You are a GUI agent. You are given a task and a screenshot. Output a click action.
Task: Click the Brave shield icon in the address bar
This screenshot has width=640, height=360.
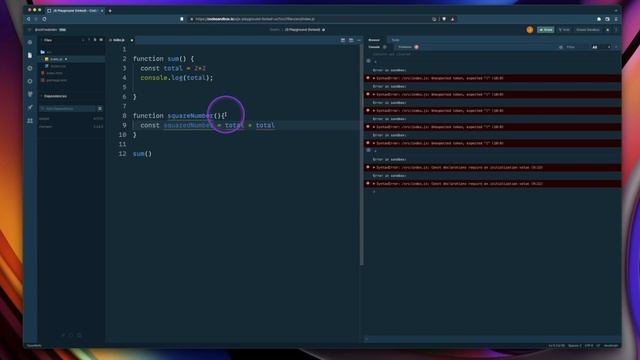pos(444,19)
